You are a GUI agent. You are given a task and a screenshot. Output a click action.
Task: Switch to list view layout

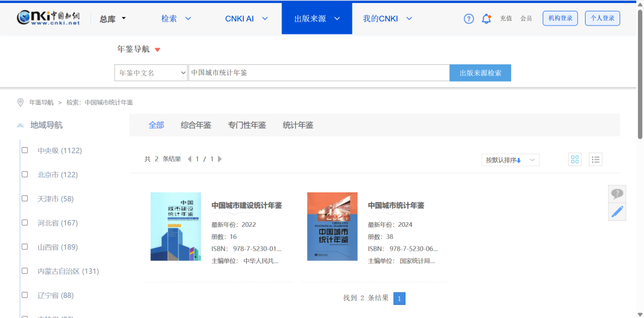click(596, 159)
